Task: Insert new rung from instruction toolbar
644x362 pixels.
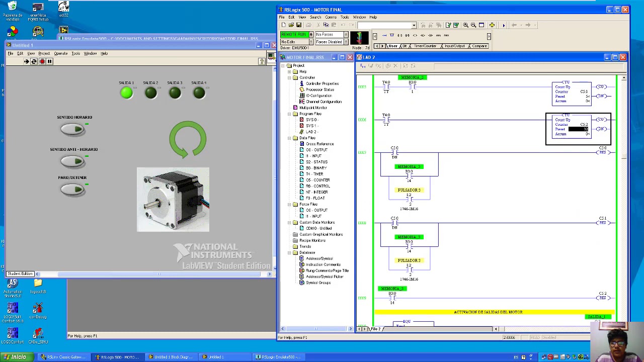Action: [x=384, y=36]
